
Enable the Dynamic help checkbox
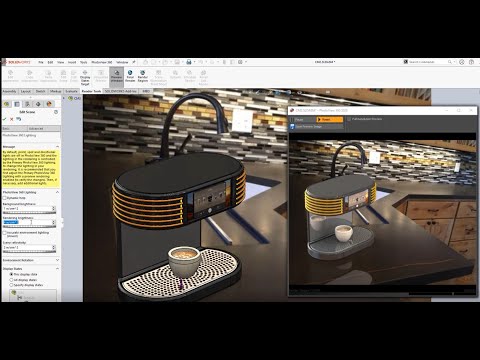(x=5, y=198)
